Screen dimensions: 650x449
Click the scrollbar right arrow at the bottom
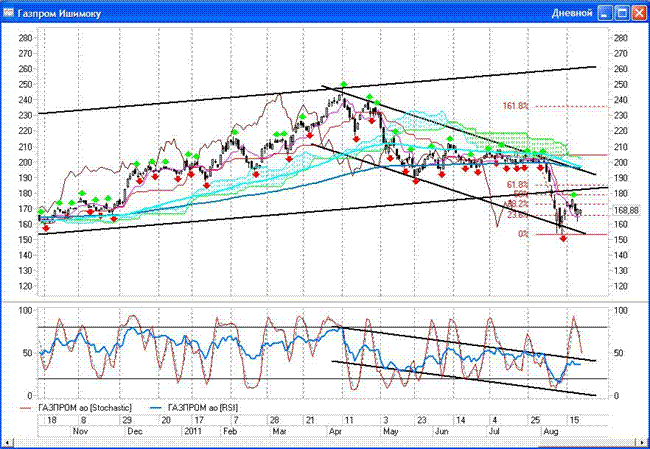pyautogui.click(x=644, y=444)
